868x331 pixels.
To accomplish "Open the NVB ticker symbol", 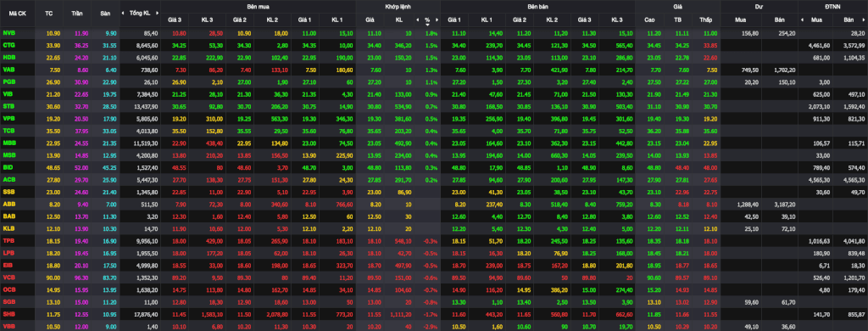I will [x=8, y=33].
